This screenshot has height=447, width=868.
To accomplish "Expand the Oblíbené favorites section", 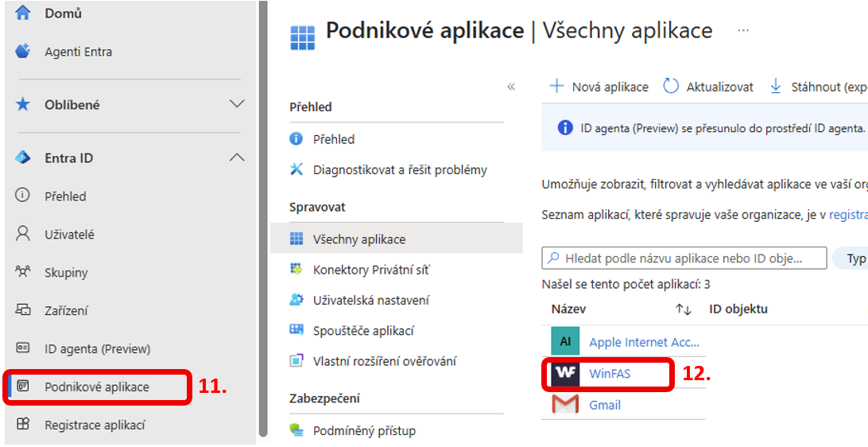I will pyautogui.click(x=237, y=104).
